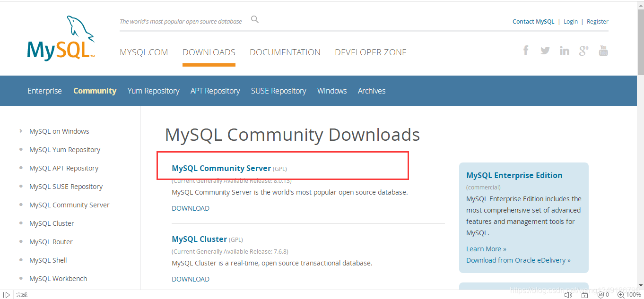Open MySQL SUSE Repository sidebar link
Screen dimensions: 644x299
coord(66,187)
